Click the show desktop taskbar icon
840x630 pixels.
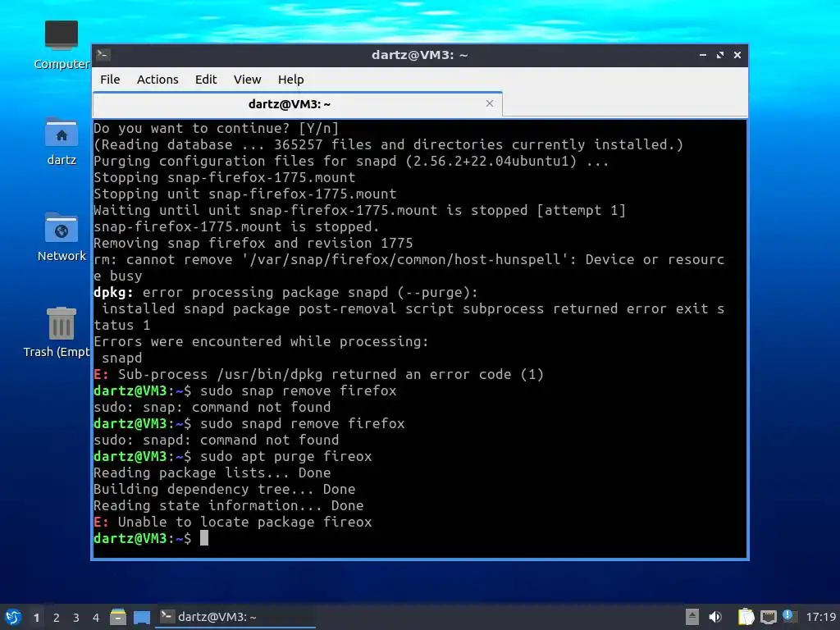point(141,617)
